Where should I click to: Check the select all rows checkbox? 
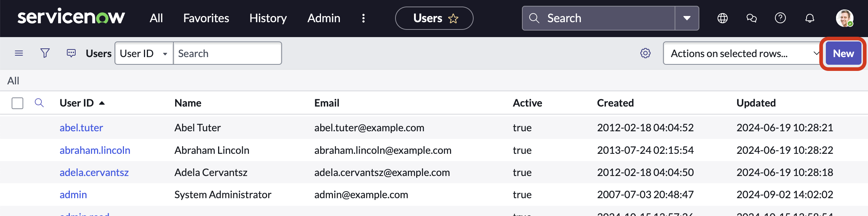(17, 103)
